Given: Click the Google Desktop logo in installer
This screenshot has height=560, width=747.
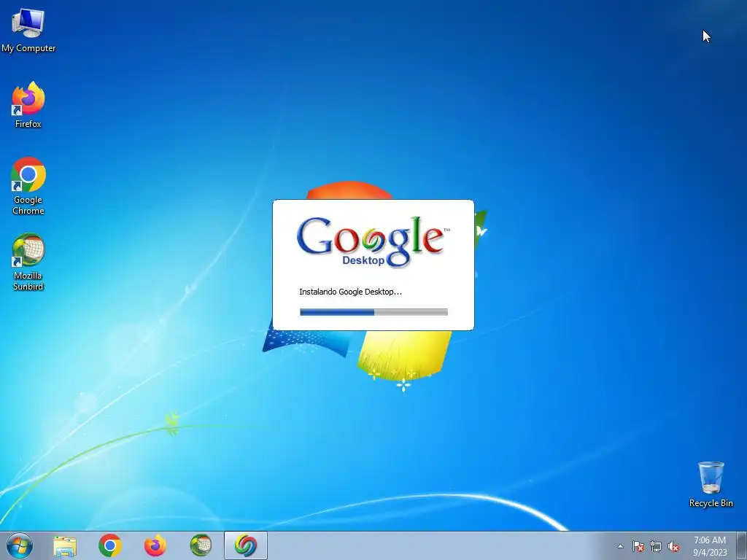Looking at the screenshot, I should point(373,242).
